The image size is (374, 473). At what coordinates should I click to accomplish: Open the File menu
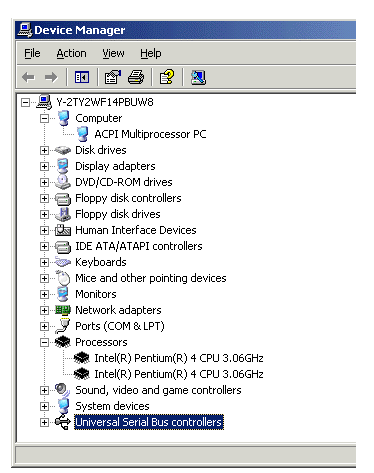[32, 53]
